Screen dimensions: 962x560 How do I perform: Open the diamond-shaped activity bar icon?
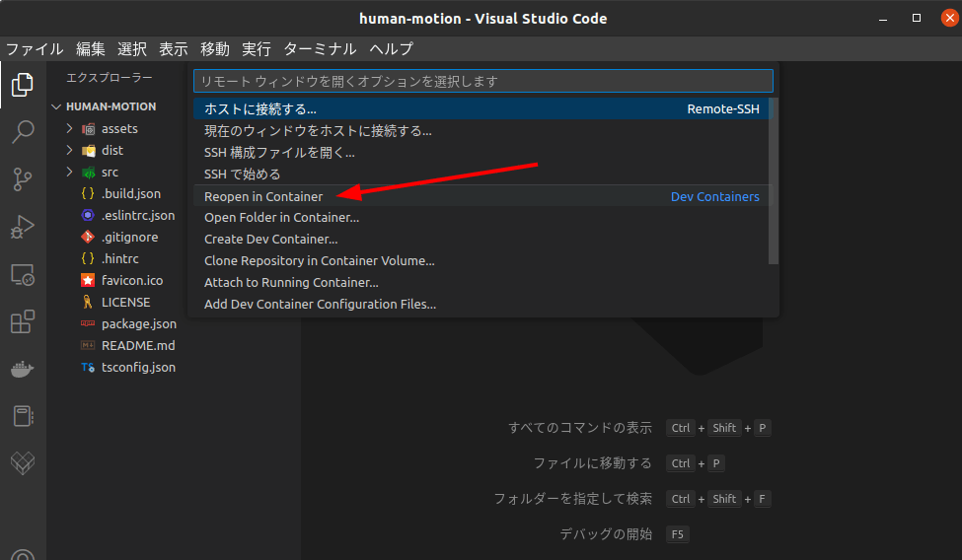pos(23,463)
